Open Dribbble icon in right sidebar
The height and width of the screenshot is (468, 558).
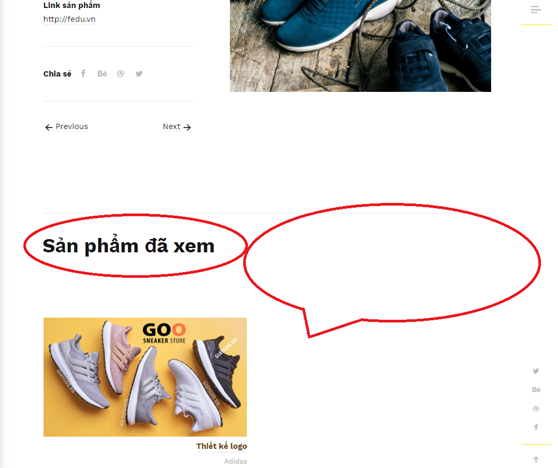(536, 409)
